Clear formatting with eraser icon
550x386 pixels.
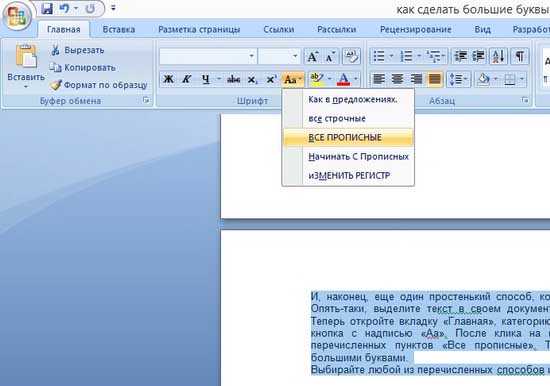(351, 56)
